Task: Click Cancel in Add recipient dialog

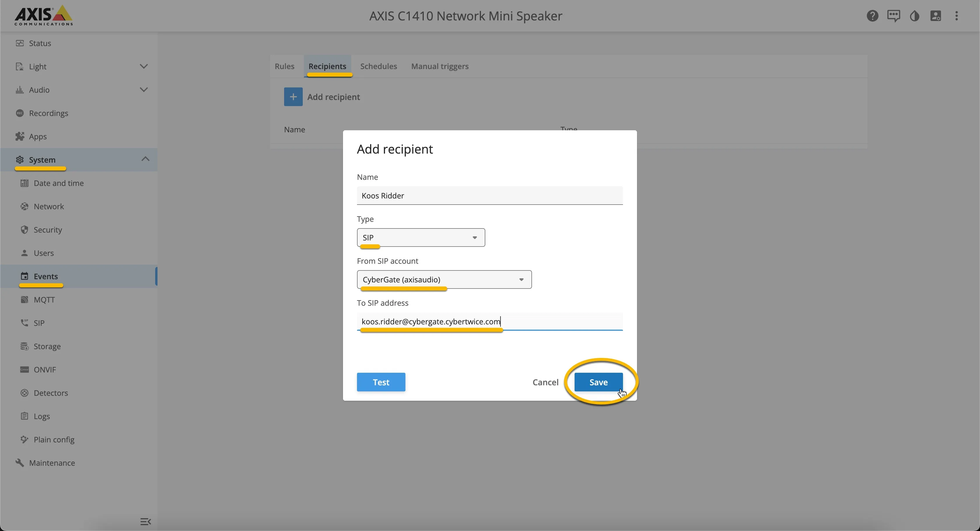Action: point(545,382)
